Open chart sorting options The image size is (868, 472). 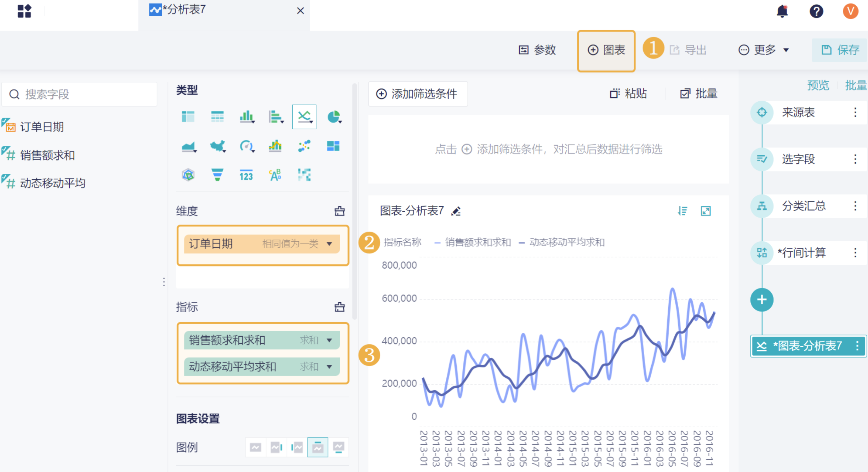[683, 211]
